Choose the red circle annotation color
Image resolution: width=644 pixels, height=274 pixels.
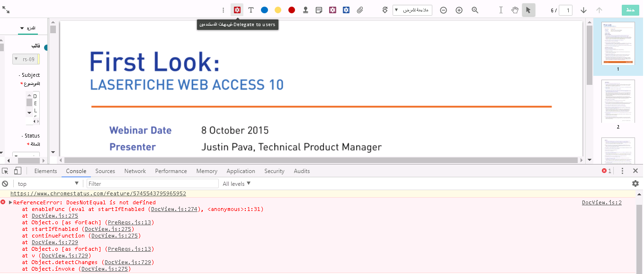(x=292, y=10)
